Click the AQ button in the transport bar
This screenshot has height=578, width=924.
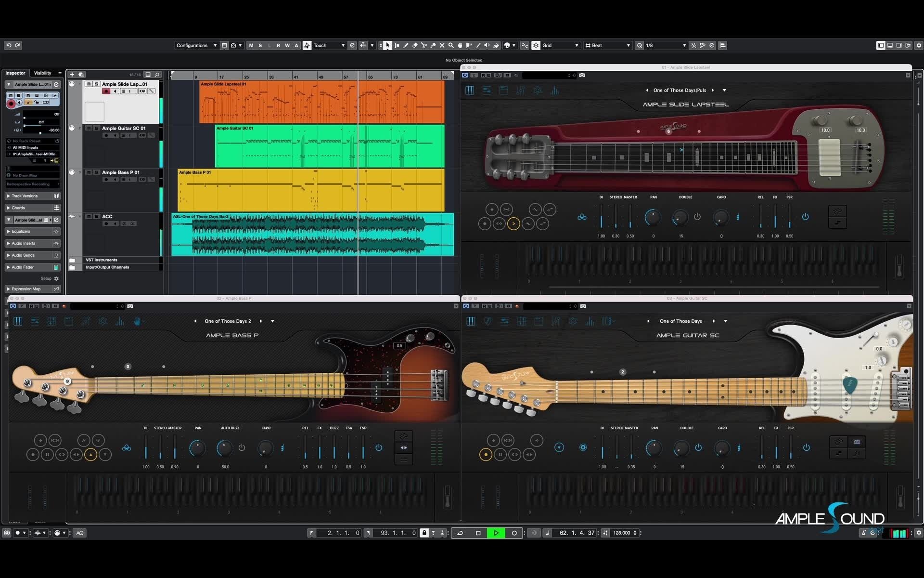80,533
